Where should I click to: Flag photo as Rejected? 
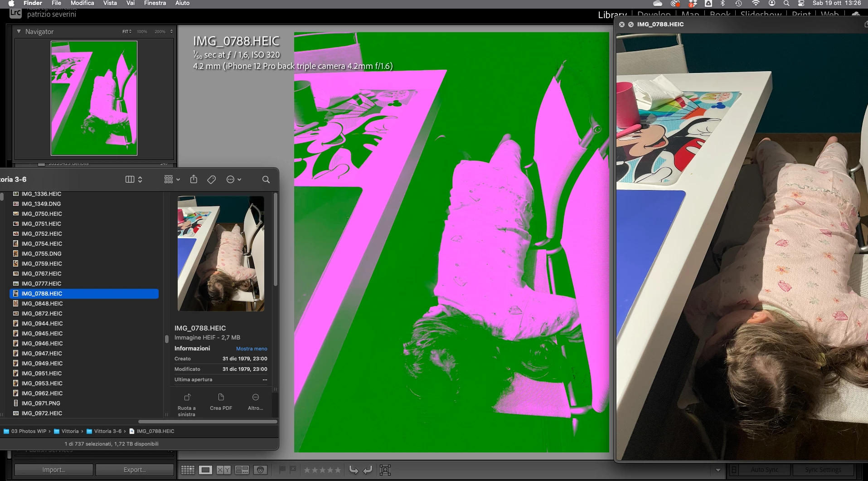[293, 470]
